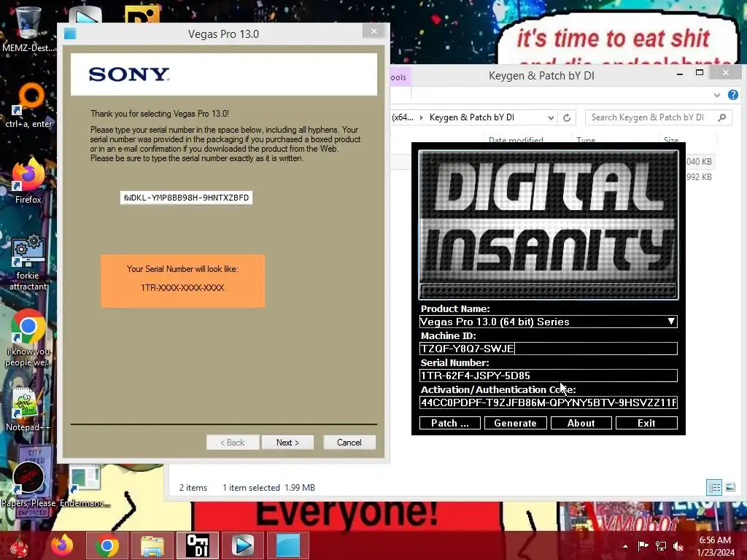Click the search magnifier icon in Explorer

(722, 117)
